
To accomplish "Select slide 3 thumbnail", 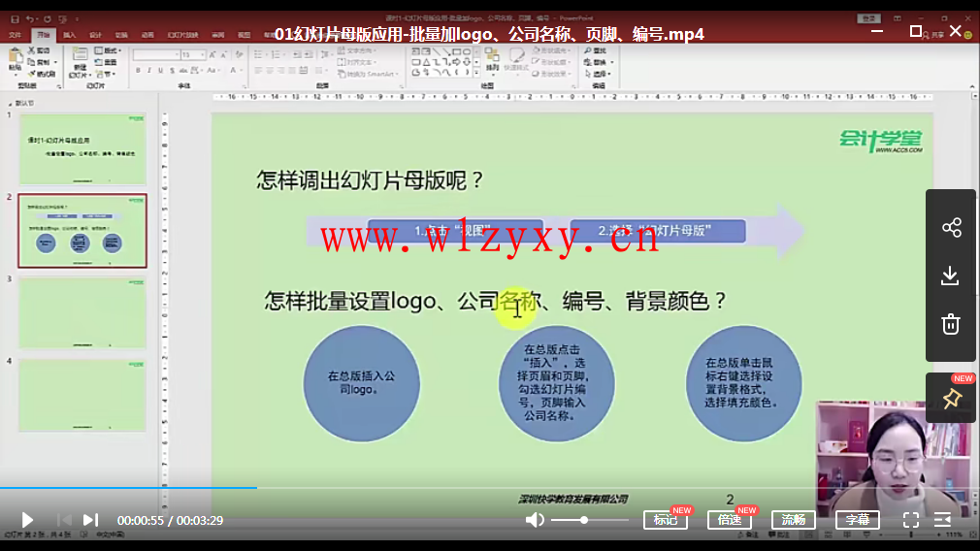I will [82, 312].
